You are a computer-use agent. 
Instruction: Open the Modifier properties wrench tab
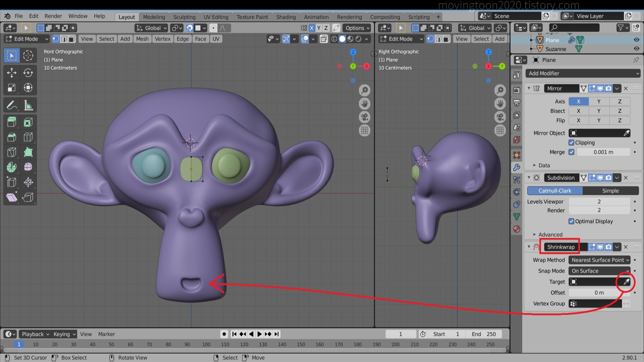517,167
